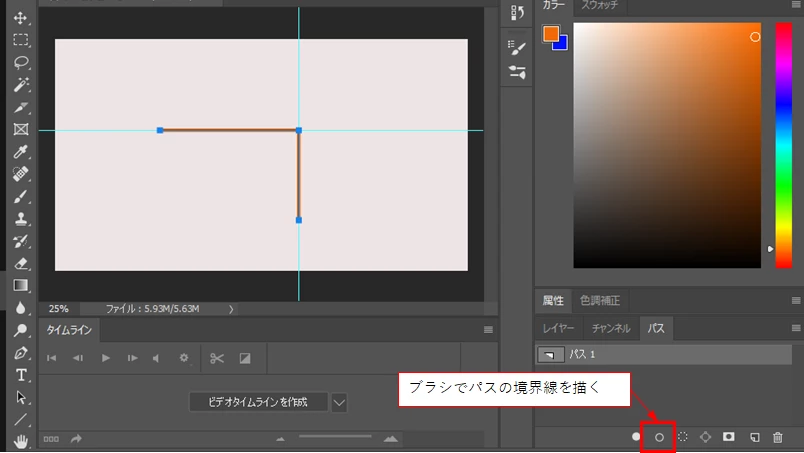This screenshot has width=804, height=453.
Task: Switch to the レイヤー tab
Action: [x=558, y=328]
